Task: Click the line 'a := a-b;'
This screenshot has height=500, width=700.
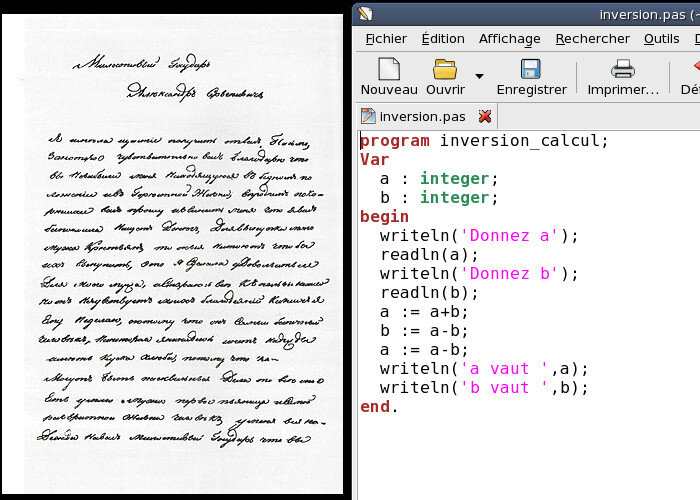Action: tap(424, 350)
